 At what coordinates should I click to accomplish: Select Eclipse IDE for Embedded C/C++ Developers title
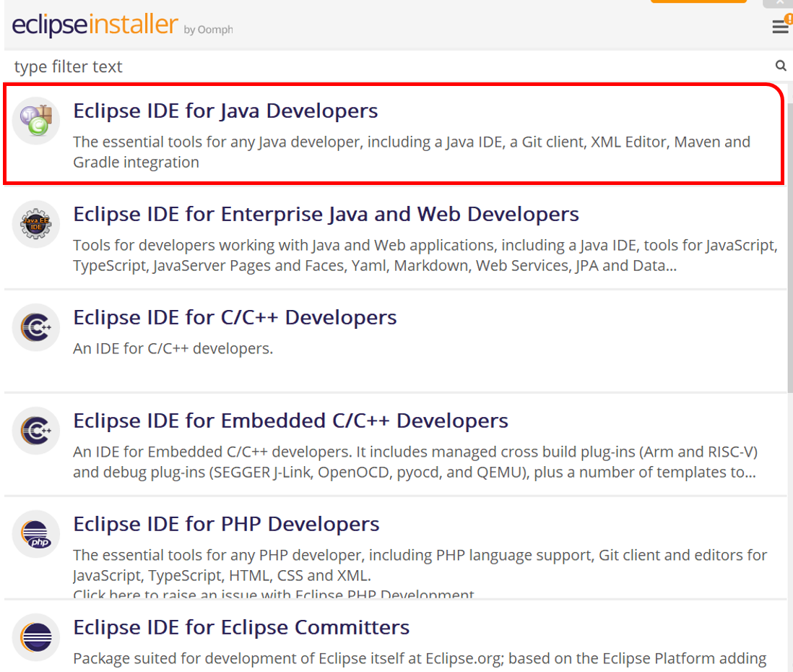[291, 421]
